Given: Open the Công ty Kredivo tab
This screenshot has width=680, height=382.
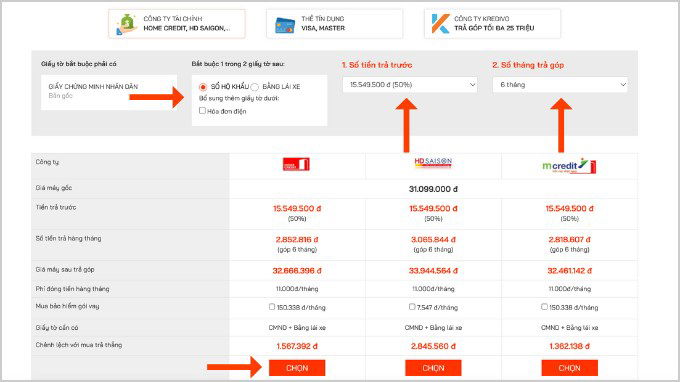Looking at the screenshot, I should 492,24.
